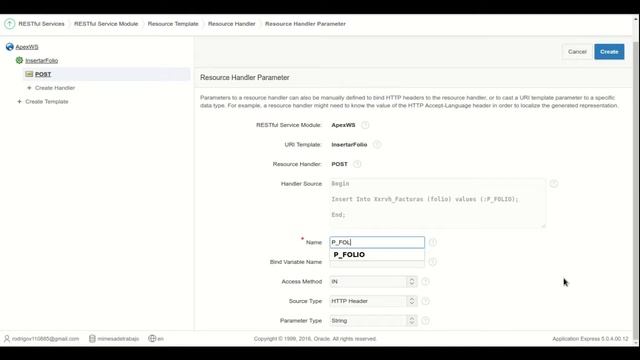Click the Application Express version text
Viewport: 640px width, 360px height.
590,339
